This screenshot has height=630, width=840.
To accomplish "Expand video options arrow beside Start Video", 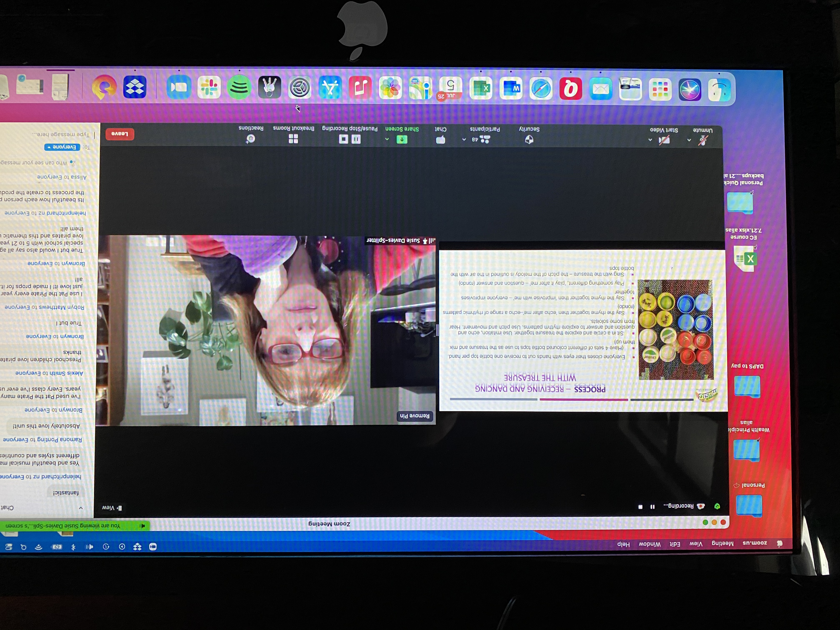I will click(650, 140).
